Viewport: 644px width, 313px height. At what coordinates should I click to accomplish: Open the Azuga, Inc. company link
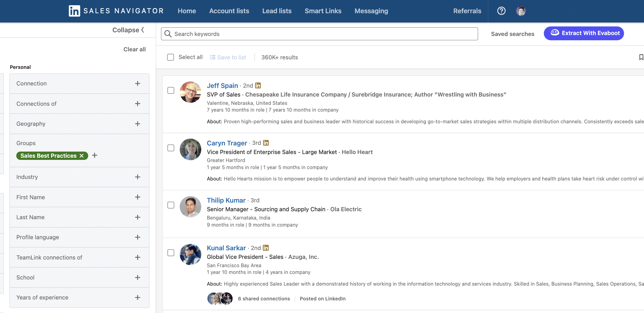[x=304, y=257]
